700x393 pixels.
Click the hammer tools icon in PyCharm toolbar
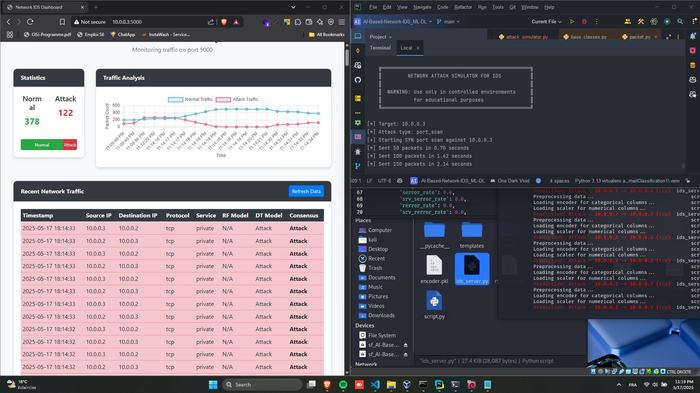641,21
